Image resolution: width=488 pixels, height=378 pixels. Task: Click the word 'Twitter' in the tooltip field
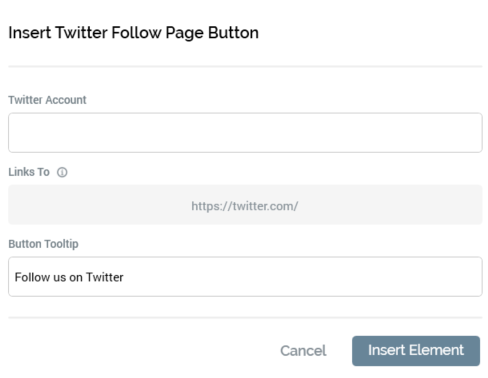105,277
